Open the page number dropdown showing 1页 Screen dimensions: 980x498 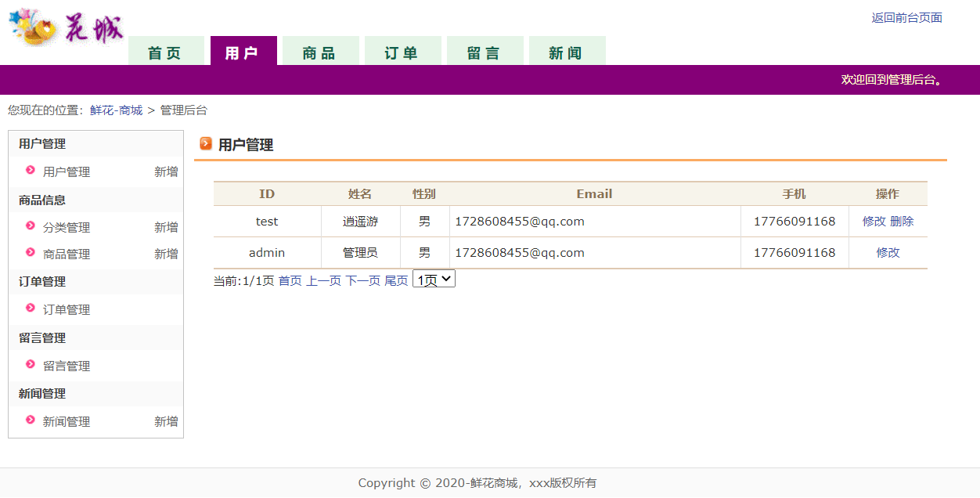434,278
